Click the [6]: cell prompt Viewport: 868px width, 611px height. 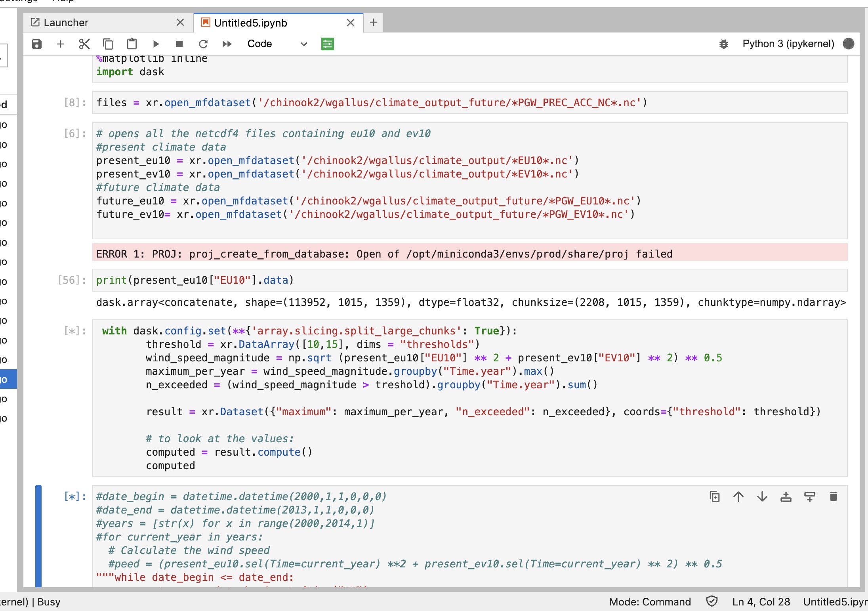(75, 134)
